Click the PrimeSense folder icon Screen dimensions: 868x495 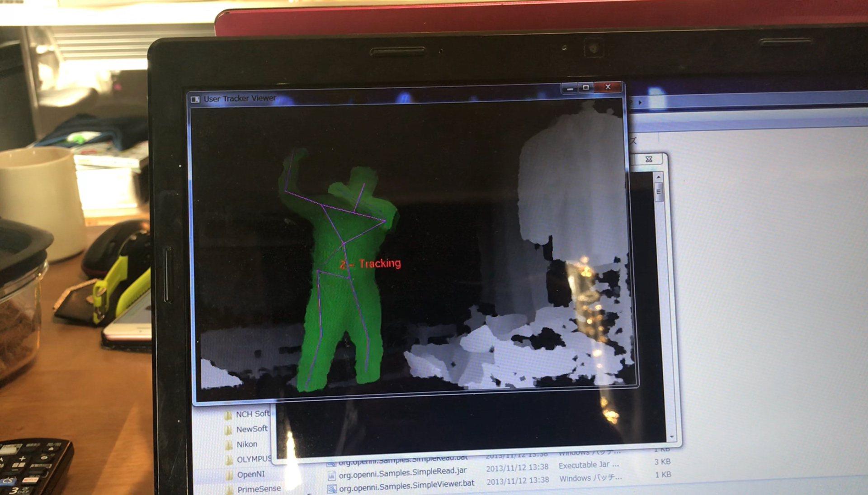click(x=229, y=490)
